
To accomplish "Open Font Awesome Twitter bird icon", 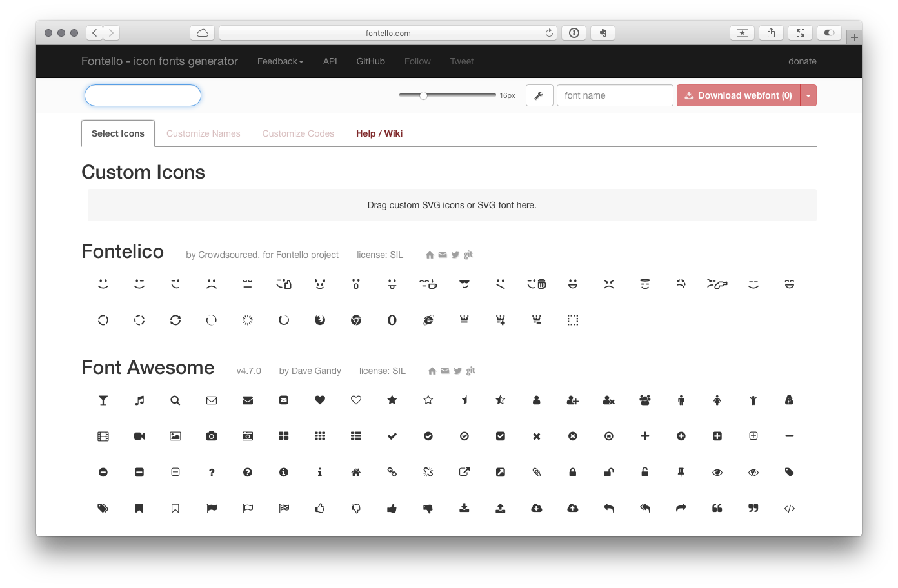I will [457, 371].
